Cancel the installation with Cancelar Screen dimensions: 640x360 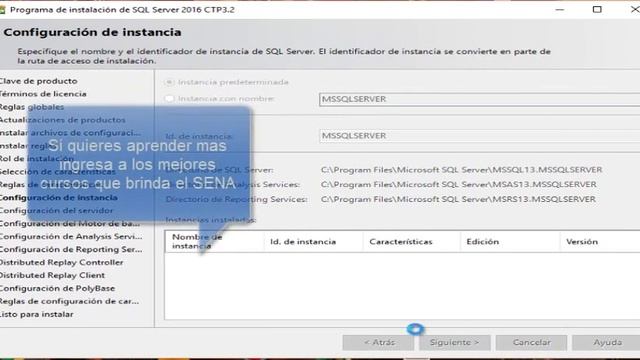point(531,342)
